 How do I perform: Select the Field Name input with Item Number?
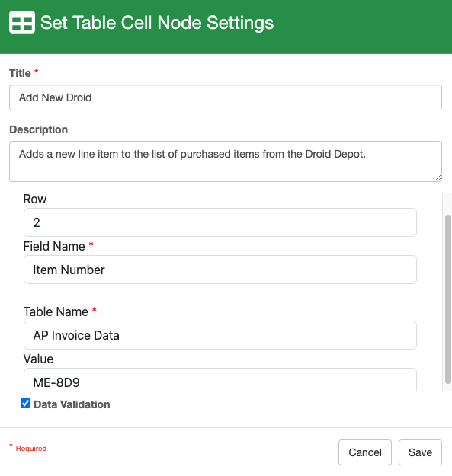point(220,270)
